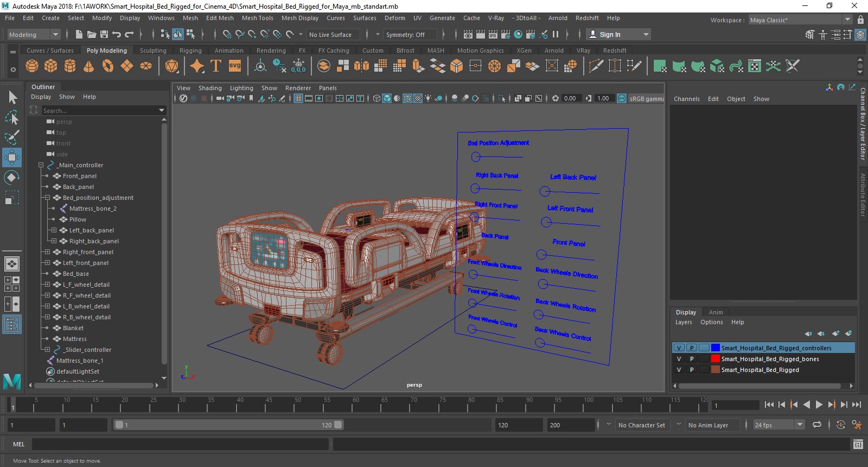Click the Undo arrow icon
Image resolution: width=868 pixels, height=467 pixels.
pyautogui.click(x=117, y=34)
